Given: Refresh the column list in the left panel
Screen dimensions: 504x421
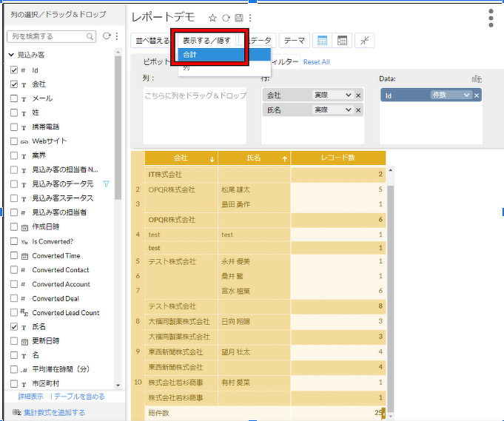Looking at the screenshot, I should pos(107,36).
